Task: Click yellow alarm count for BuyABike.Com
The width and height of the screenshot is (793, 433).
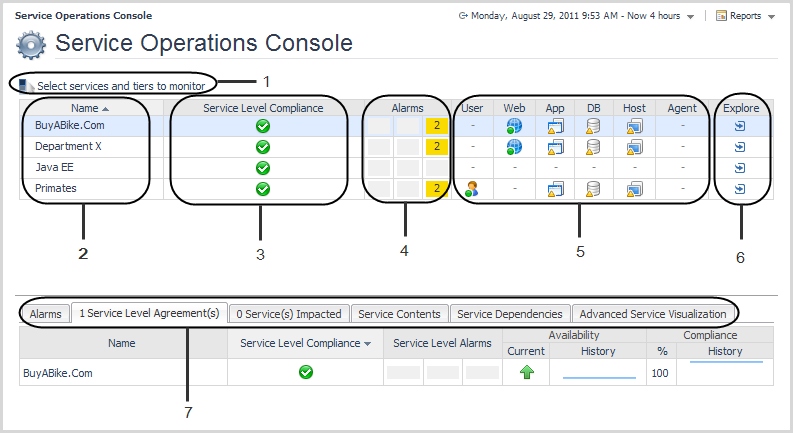Action: [435, 126]
